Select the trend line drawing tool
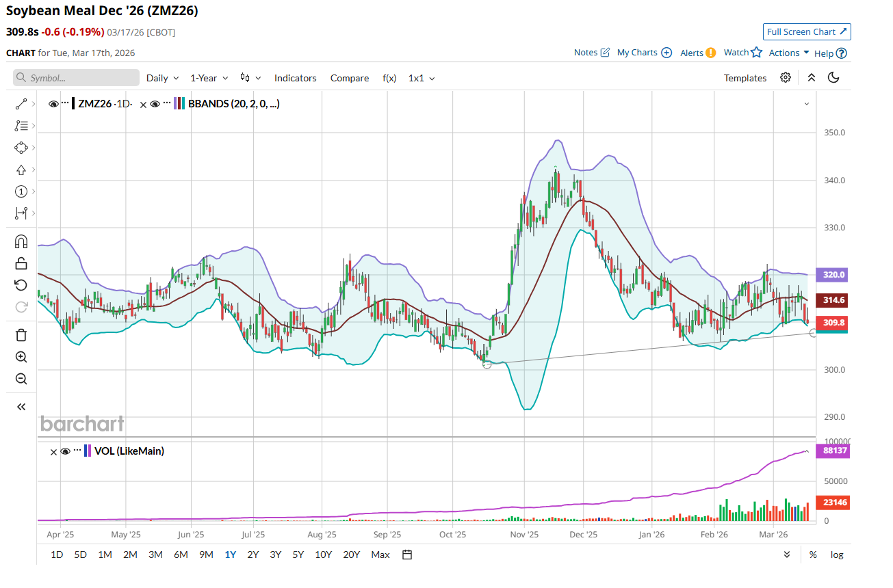Viewport: 893px width, 588px height. pyautogui.click(x=21, y=104)
